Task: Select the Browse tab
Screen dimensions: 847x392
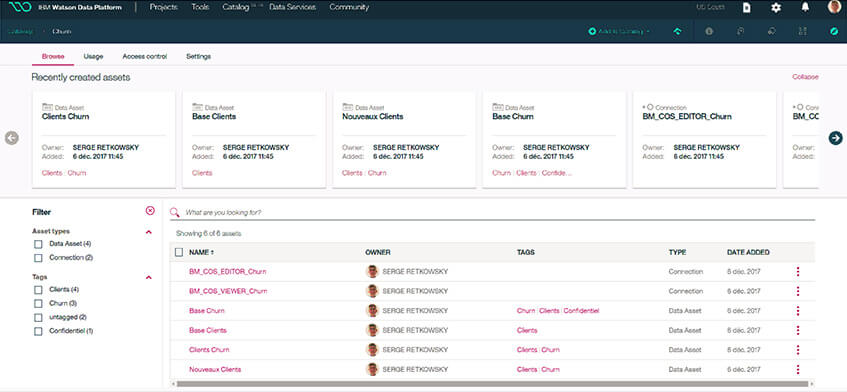Action: pyautogui.click(x=53, y=56)
